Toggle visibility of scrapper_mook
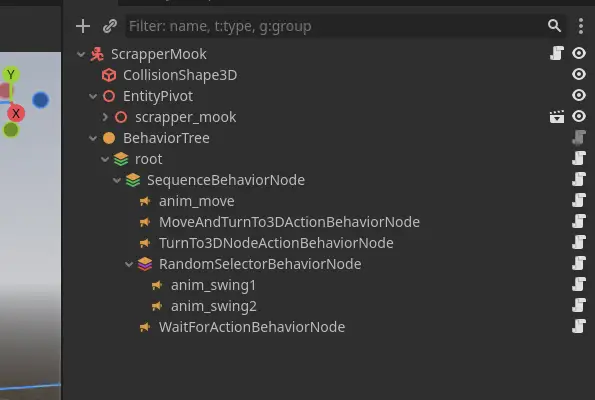 click(x=579, y=116)
